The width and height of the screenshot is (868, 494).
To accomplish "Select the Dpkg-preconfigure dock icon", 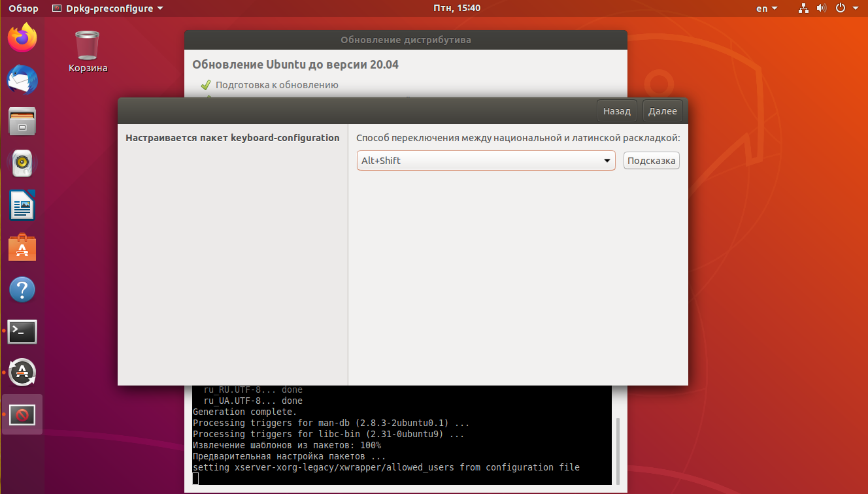I will click(22, 414).
